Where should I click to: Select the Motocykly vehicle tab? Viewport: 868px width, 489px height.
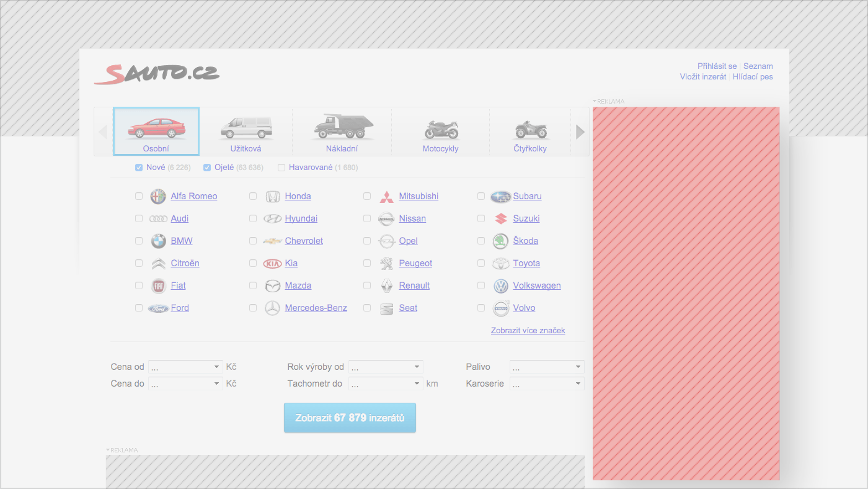point(440,131)
